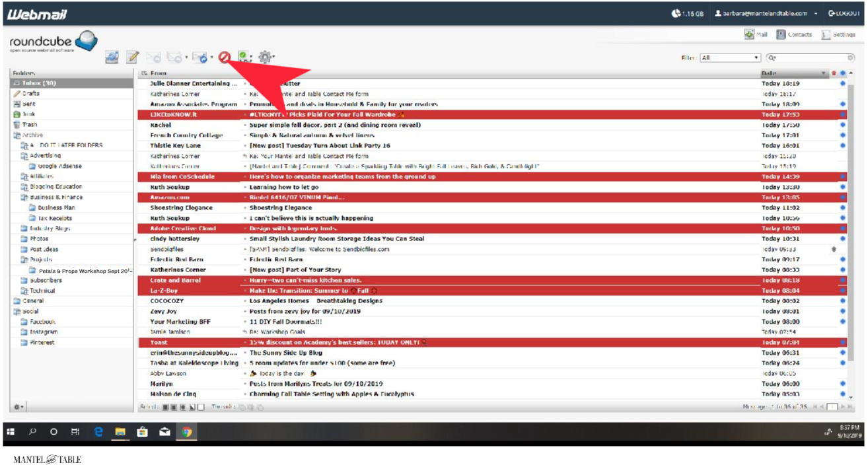
Task: Open the Sendbigfiles spam message
Action: [x=493, y=249]
